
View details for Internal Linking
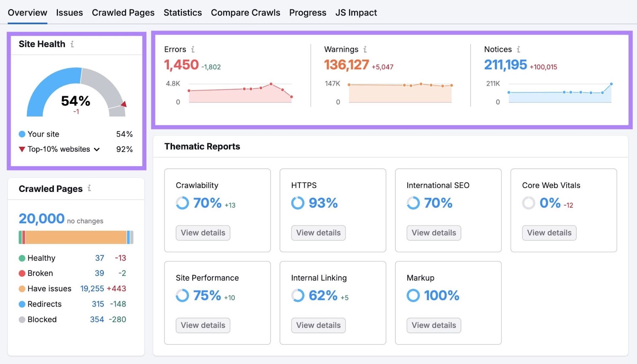pos(318,325)
